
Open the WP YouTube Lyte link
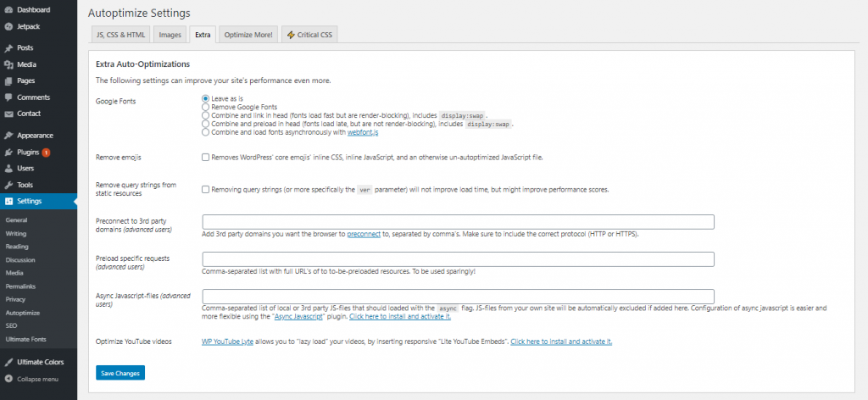pos(227,342)
